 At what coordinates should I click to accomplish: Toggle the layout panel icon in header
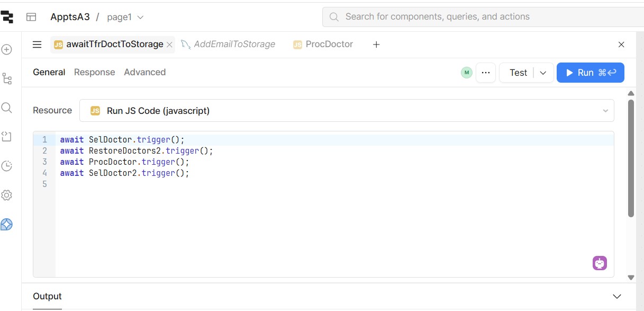click(31, 17)
